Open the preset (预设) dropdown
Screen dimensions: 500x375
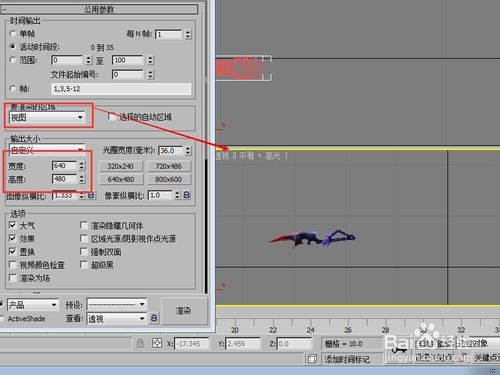(x=117, y=304)
